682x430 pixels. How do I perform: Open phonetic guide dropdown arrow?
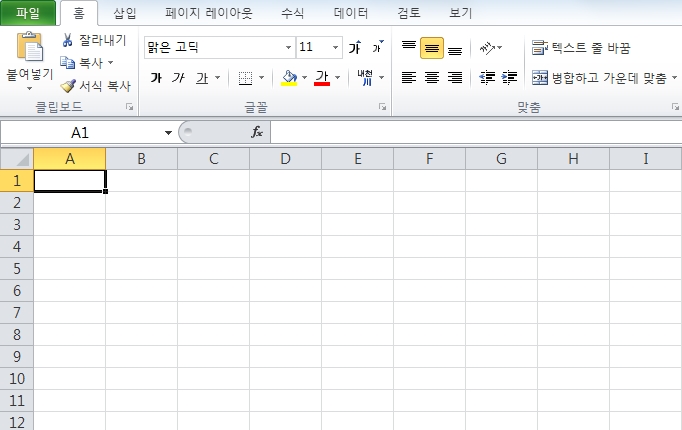(x=381, y=78)
